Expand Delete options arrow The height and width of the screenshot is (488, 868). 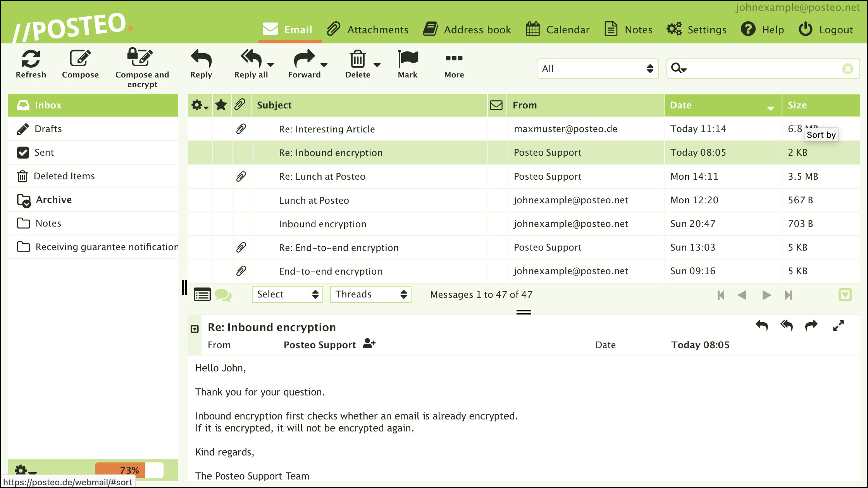coord(377,65)
